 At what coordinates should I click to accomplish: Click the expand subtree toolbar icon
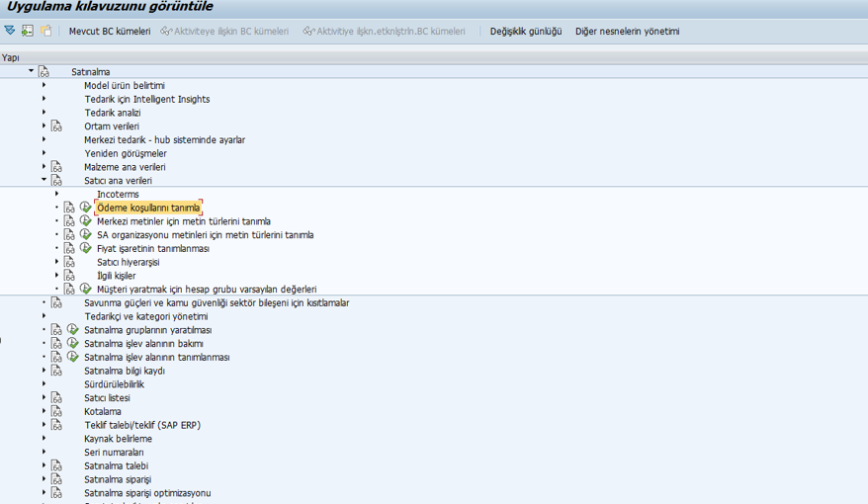point(10,32)
